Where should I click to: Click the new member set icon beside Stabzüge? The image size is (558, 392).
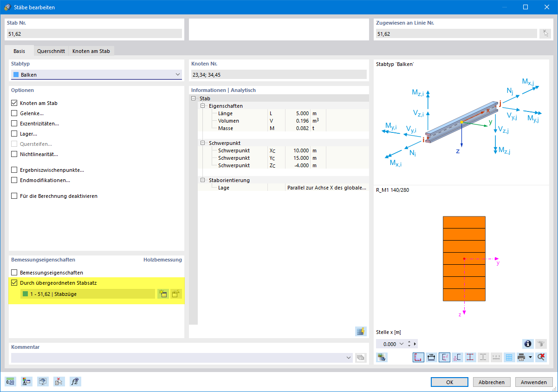point(163,294)
